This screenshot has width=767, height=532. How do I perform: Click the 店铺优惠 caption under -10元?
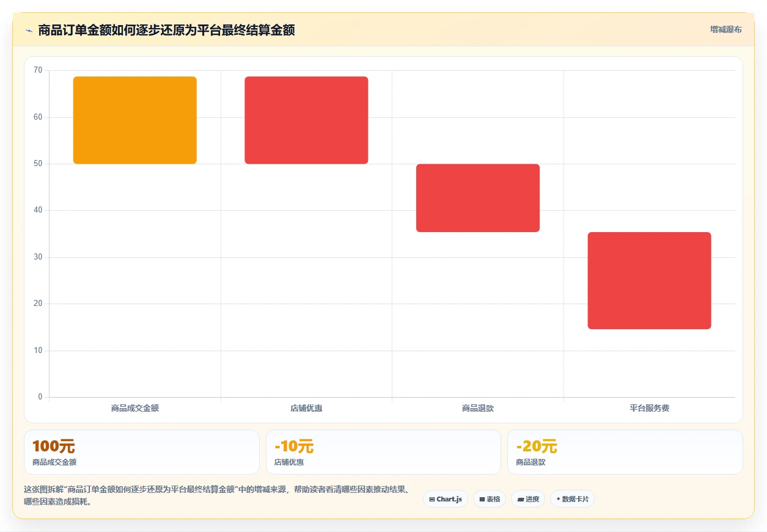click(x=289, y=462)
